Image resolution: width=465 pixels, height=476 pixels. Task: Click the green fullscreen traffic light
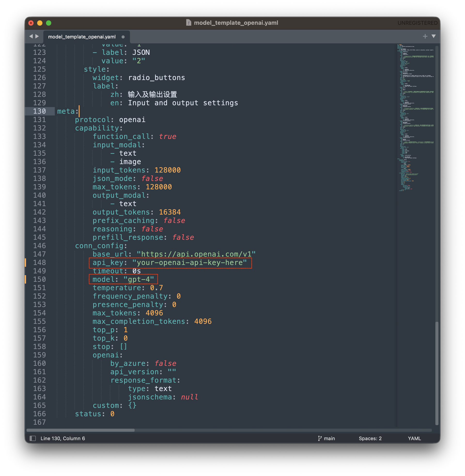[48, 23]
